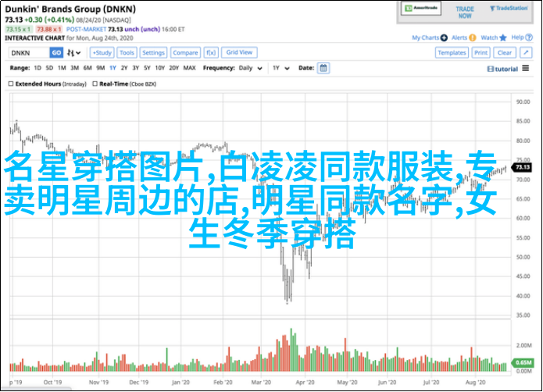Select the 9M range
Viewport: 543px width, 392px height.
pos(101,68)
